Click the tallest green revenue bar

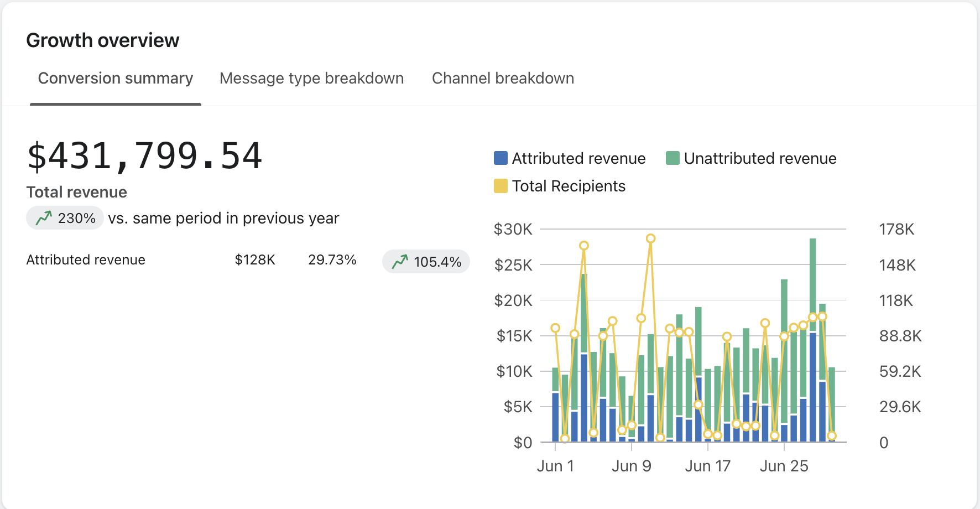pos(813,285)
